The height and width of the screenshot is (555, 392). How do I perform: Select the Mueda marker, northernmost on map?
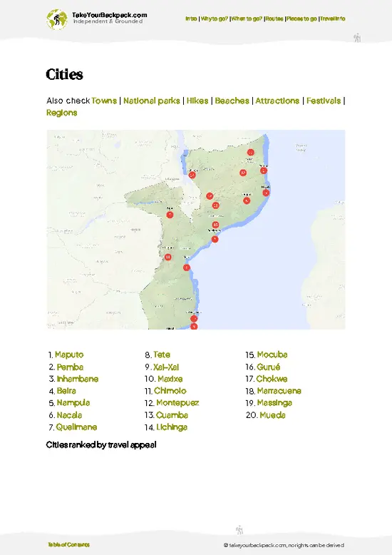(250, 152)
